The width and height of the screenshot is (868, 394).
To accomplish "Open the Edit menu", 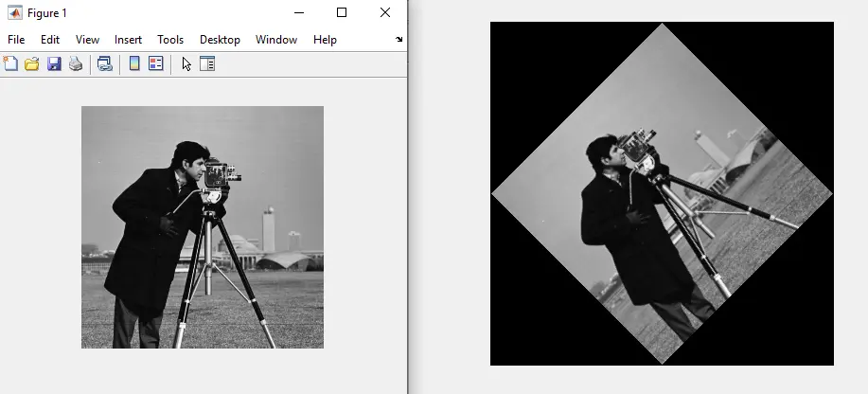I will [50, 40].
